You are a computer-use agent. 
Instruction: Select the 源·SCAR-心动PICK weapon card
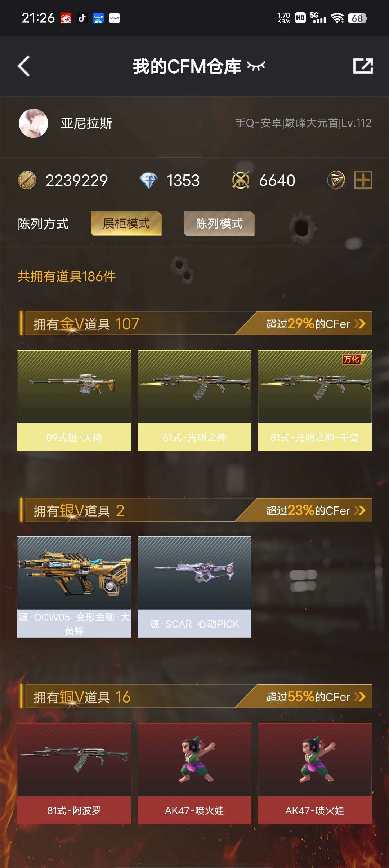[194, 587]
